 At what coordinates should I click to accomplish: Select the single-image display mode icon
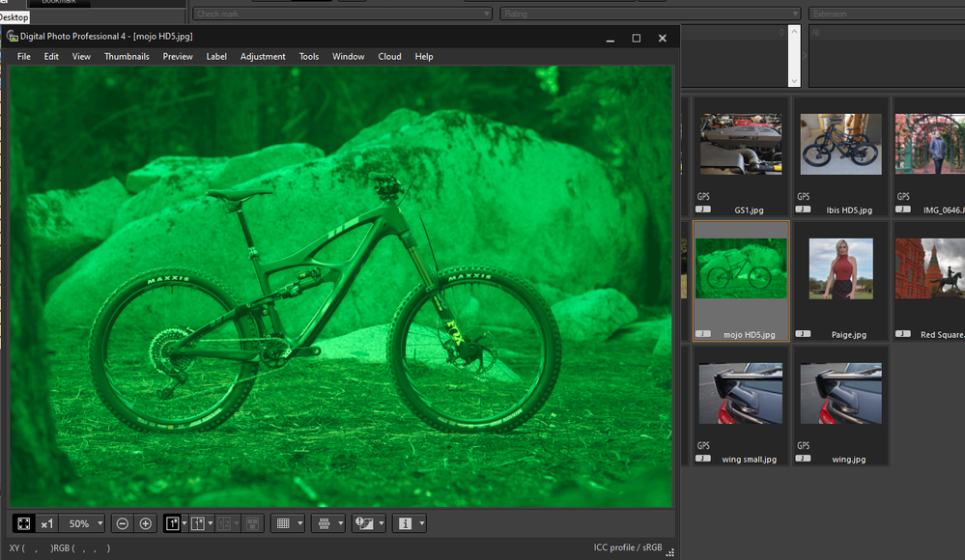pyautogui.click(x=173, y=523)
